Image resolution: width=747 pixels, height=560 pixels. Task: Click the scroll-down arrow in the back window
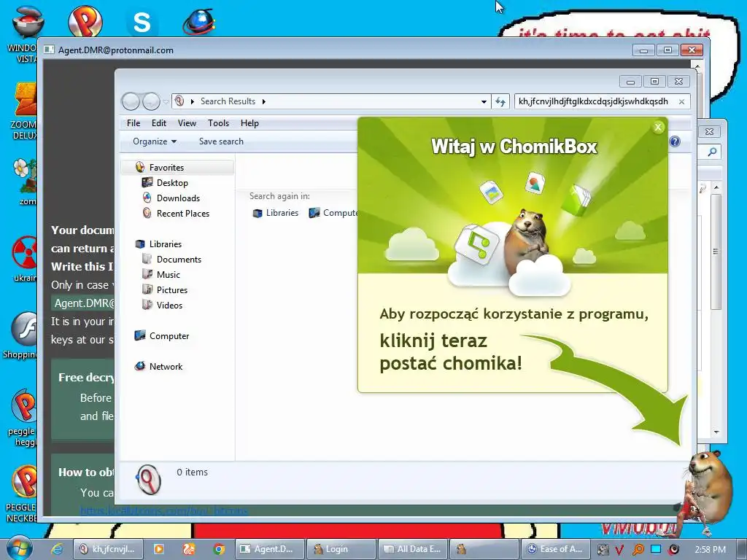click(716, 432)
